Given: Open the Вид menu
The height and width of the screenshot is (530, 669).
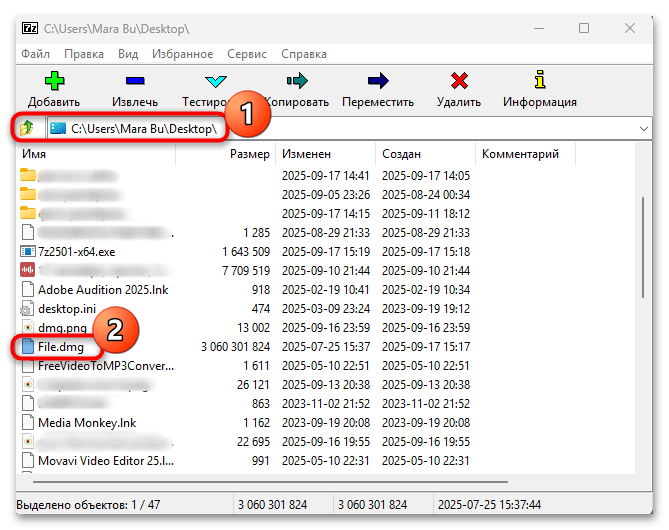Looking at the screenshot, I should 128,54.
